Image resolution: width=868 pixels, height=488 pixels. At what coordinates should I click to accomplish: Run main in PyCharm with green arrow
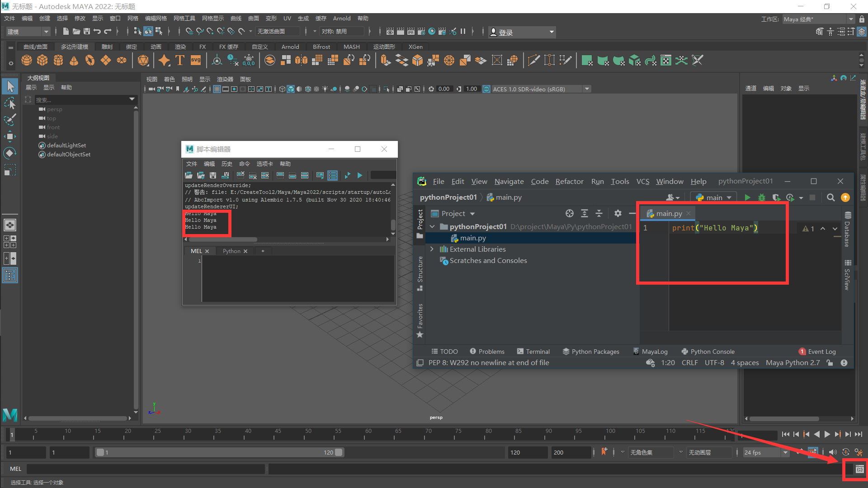point(747,197)
